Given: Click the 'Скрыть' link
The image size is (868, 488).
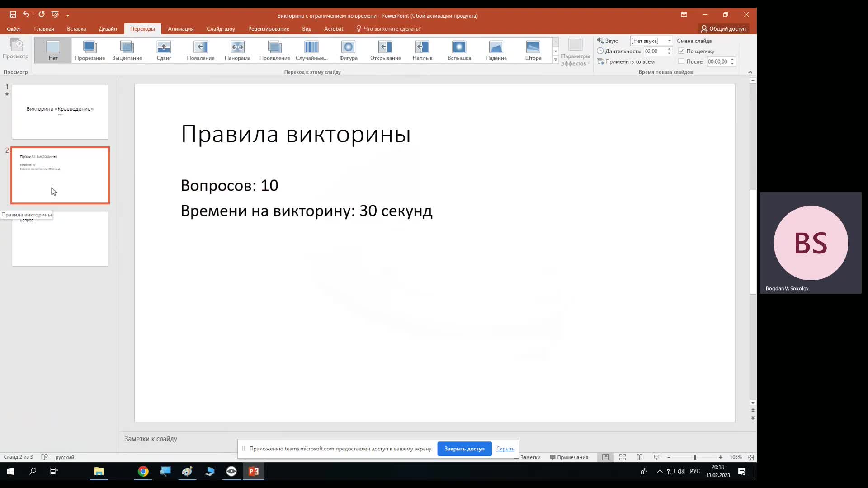Looking at the screenshot, I should coord(505,449).
